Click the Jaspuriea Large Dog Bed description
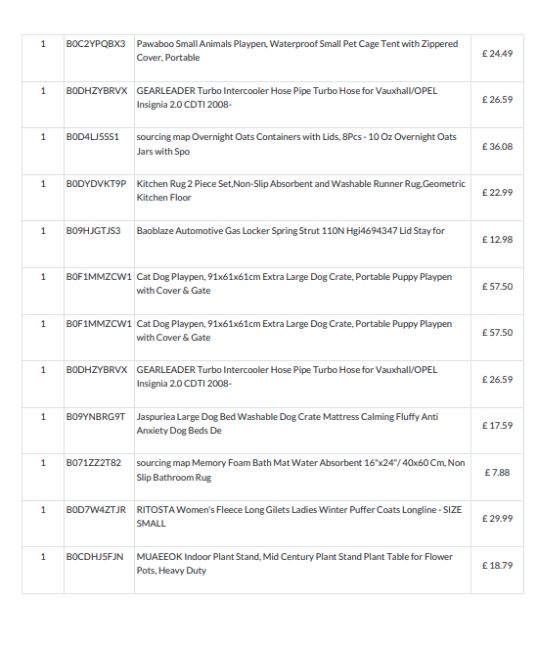 287,423
